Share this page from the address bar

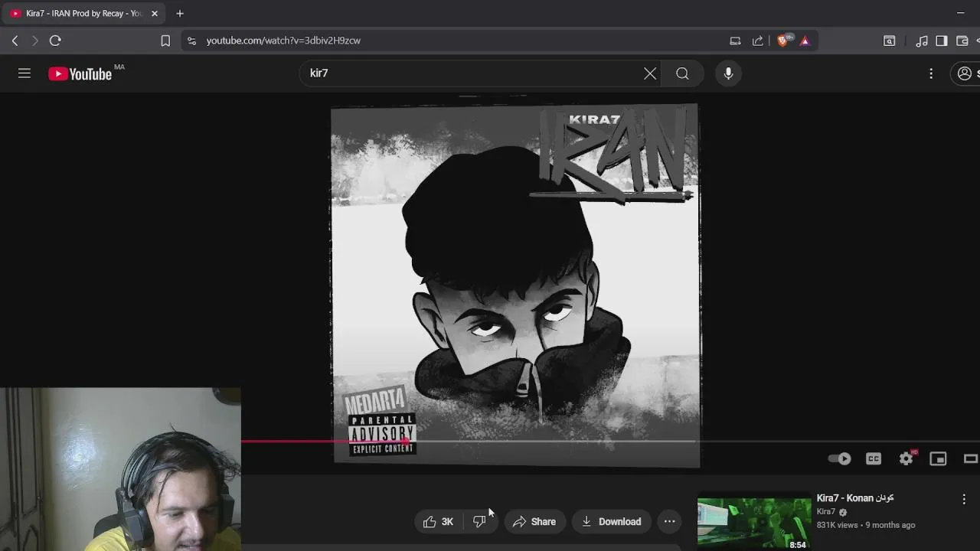coord(758,41)
